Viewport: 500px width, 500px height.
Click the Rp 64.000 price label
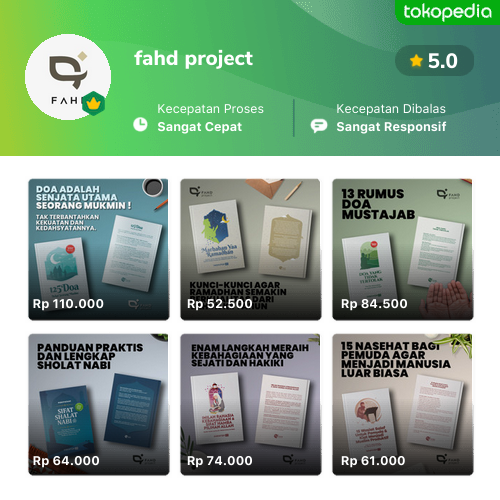click(66, 461)
